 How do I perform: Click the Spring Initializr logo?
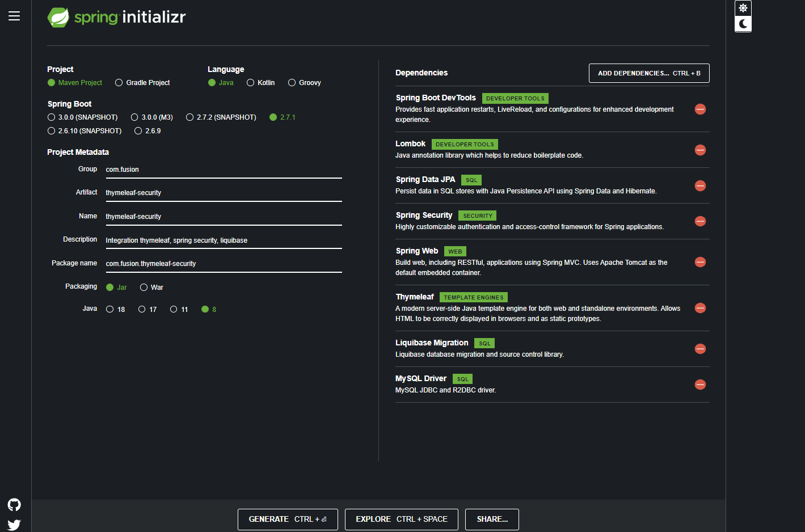click(116, 17)
